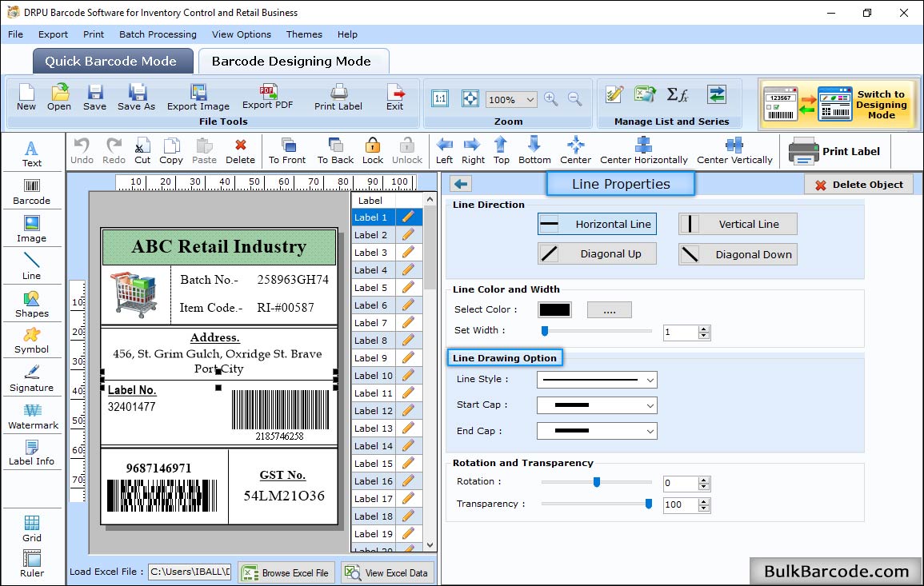Send object To Back

coord(335,151)
